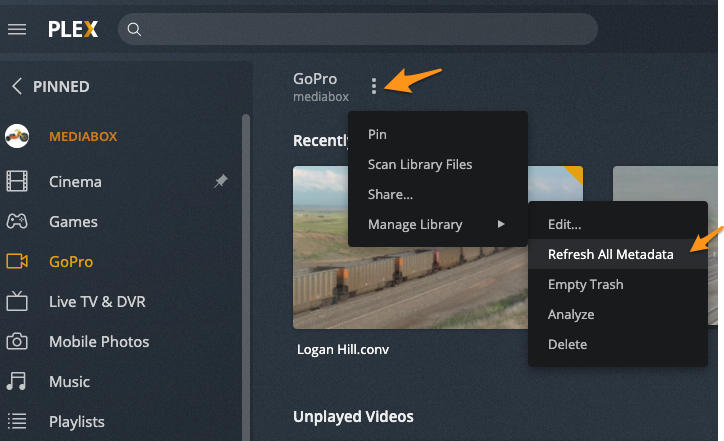Open the hamburger navigation menu

17,30
